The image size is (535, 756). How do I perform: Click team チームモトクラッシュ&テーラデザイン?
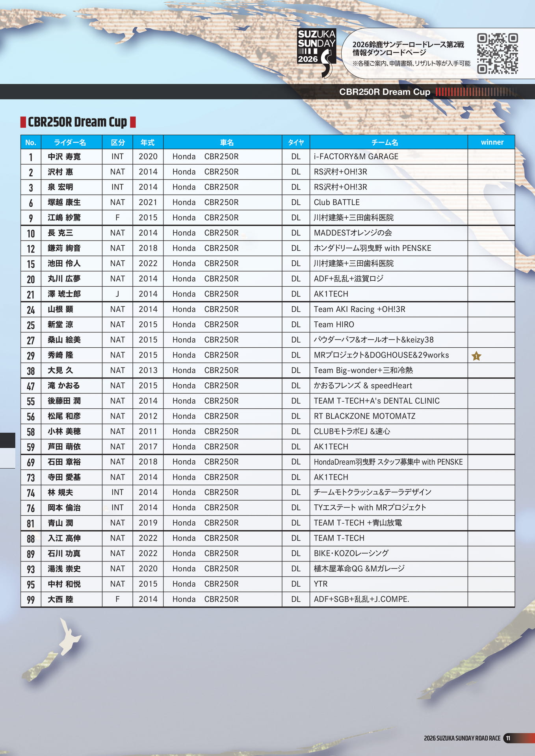(x=373, y=493)
